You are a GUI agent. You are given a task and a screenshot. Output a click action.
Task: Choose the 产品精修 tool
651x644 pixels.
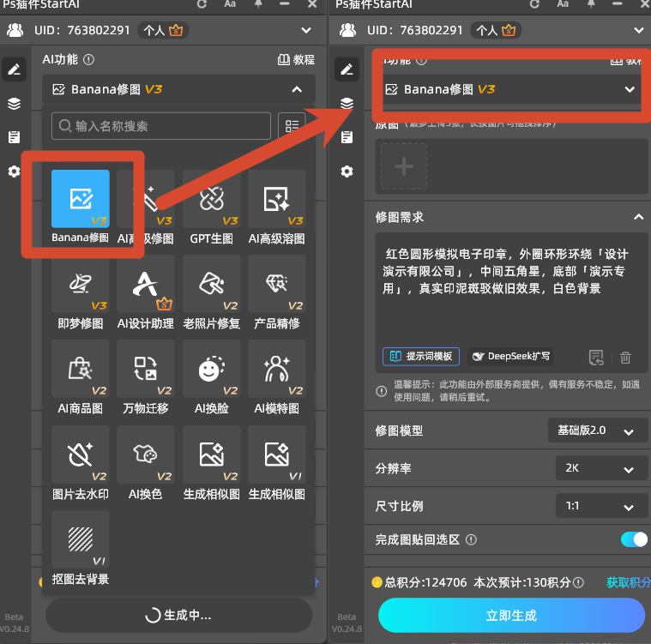point(276,284)
